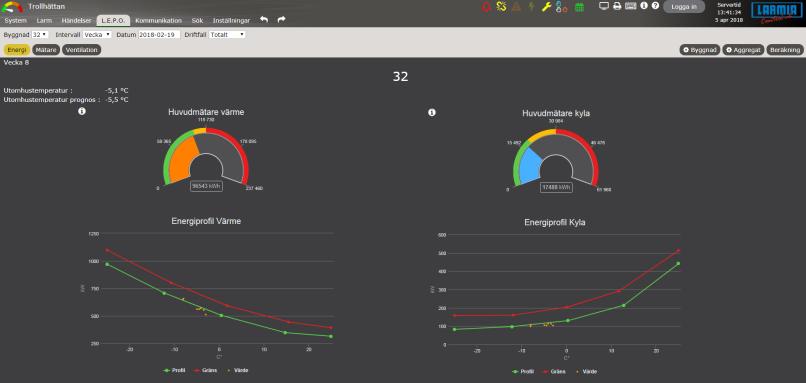The height and width of the screenshot is (383, 806).
Task: Click the gauge logo beside Trollhättan
Action: pyautogui.click(x=12, y=7)
